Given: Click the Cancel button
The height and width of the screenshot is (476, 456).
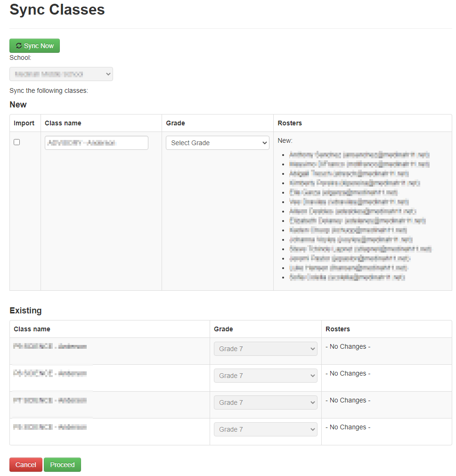Looking at the screenshot, I should click(25, 465).
